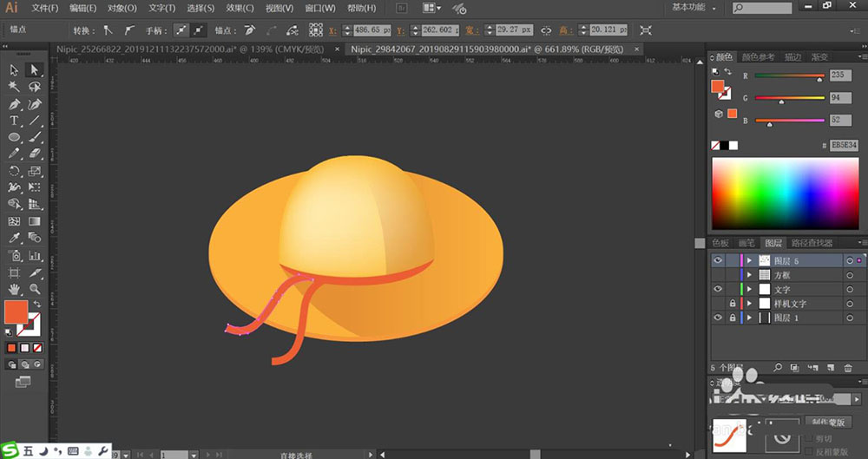Select the Pen tool
This screenshot has width=868, height=459.
(14, 104)
